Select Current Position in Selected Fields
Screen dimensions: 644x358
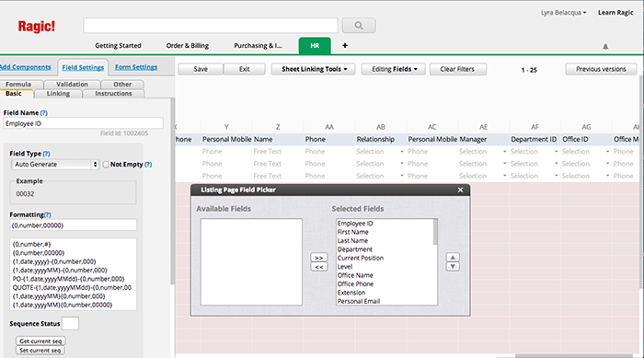[x=361, y=258]
